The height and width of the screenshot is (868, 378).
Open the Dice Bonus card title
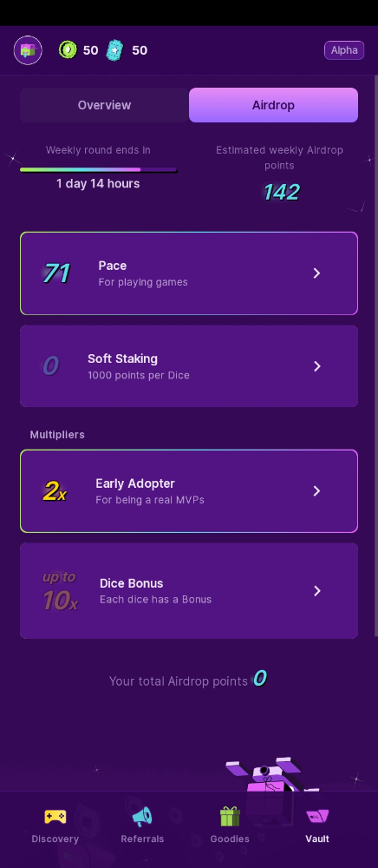coord(132,583)
